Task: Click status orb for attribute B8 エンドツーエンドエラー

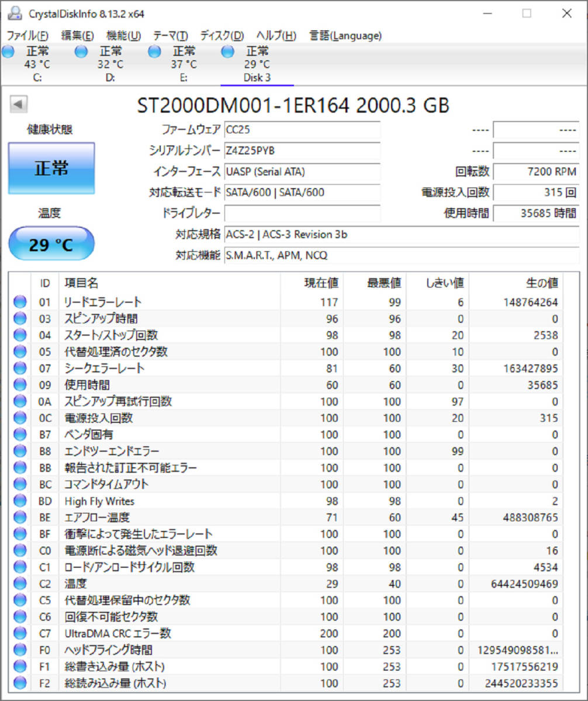Action: pos(20,451)
